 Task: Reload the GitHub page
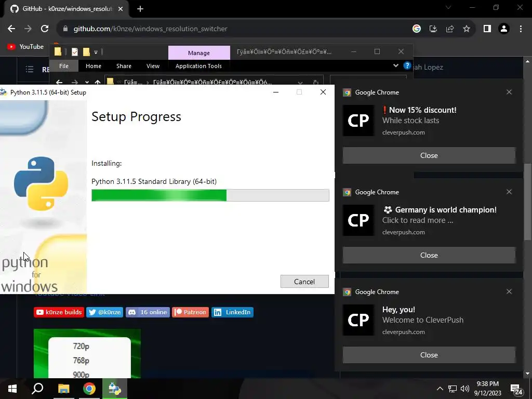45,29
